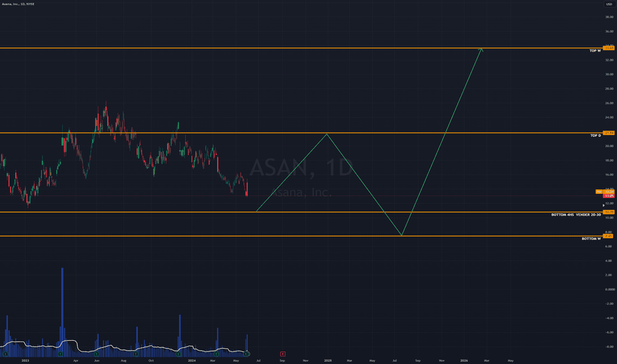
Task: Click the 0.0000 value on the price scale
Action: coord(610,289)
